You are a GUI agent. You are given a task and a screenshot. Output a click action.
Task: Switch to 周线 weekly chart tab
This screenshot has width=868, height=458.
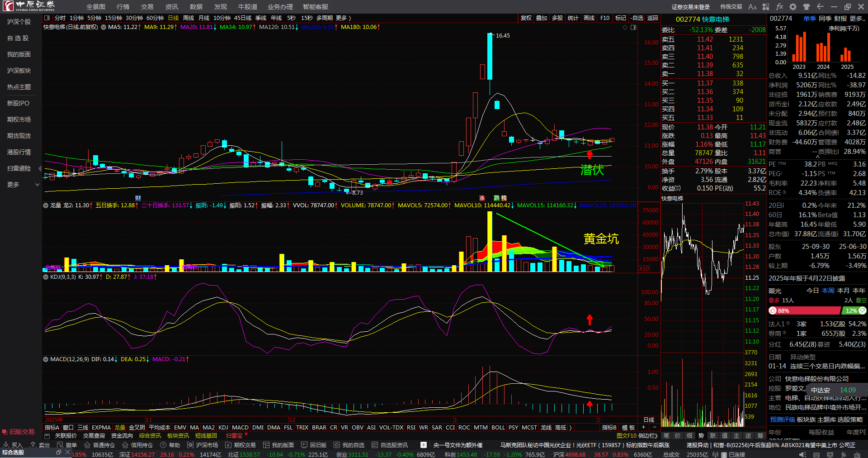coord(189,18)
